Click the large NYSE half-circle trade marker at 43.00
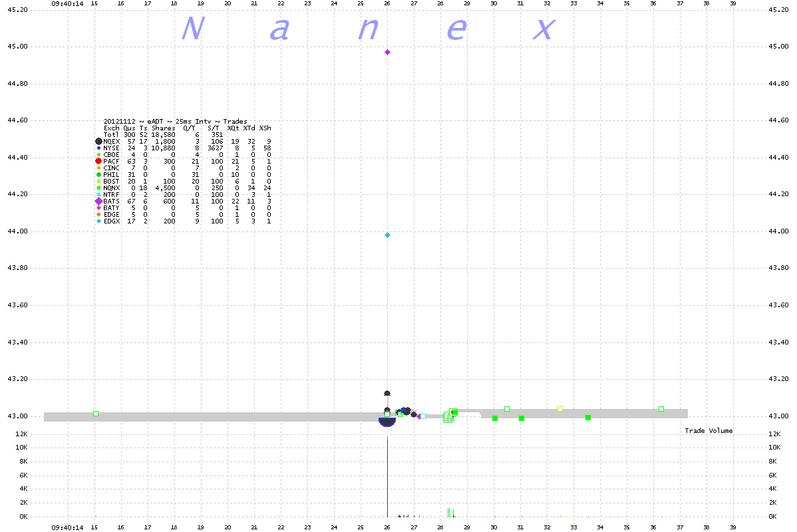The width and height of the screenshot is (797, 532). pyautogui.click(x=387, y=422)
